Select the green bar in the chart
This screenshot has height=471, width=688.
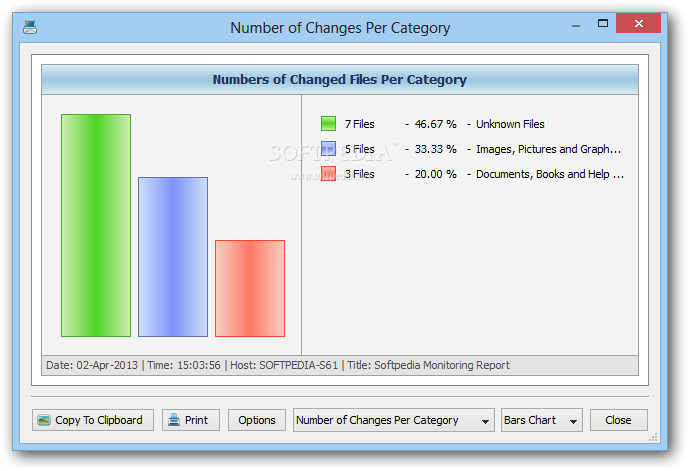click(96, 226)
